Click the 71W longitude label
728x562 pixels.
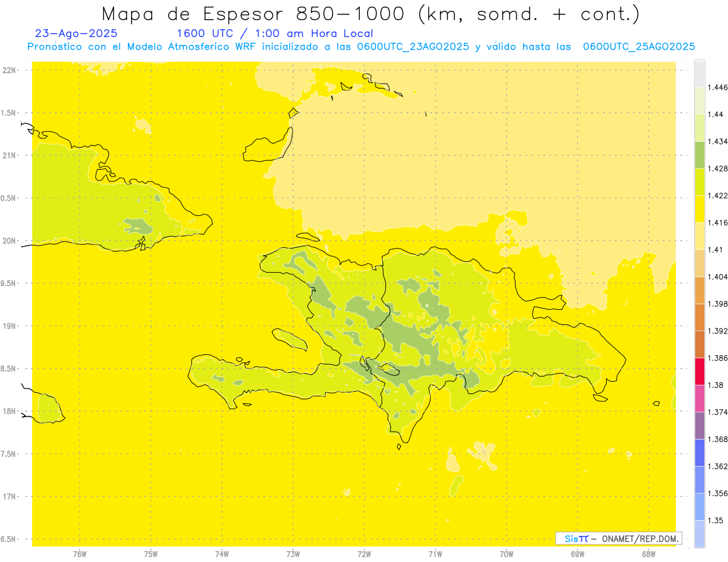tap(435, 554)
